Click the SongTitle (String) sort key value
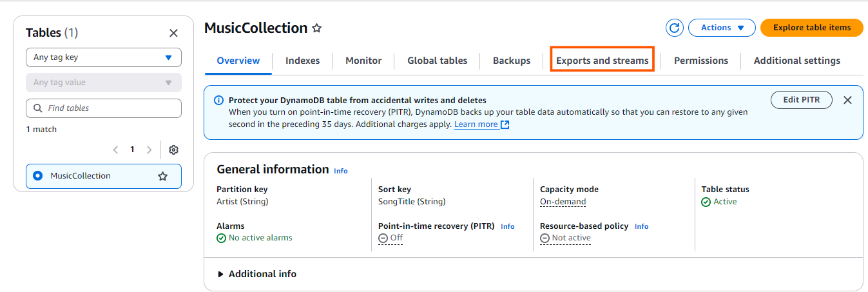This screenshot has height=292, width=868. [x=412, y=202]
